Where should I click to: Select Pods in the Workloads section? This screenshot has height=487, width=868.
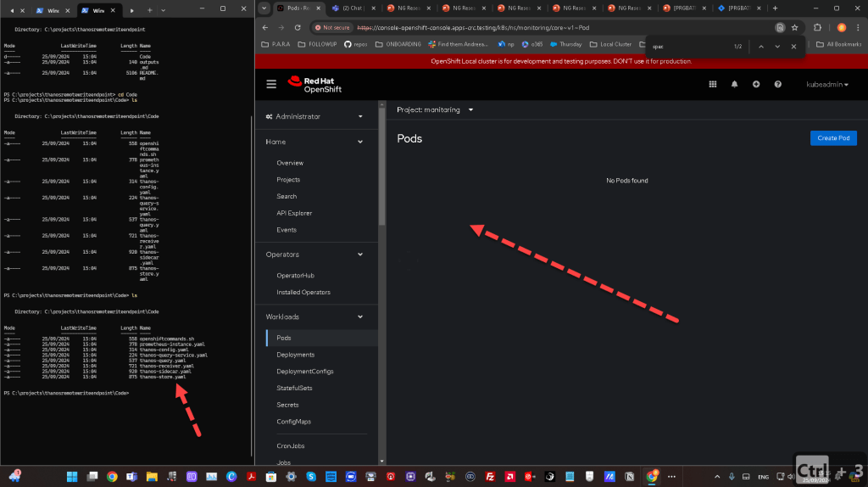[x=322, y=338]
